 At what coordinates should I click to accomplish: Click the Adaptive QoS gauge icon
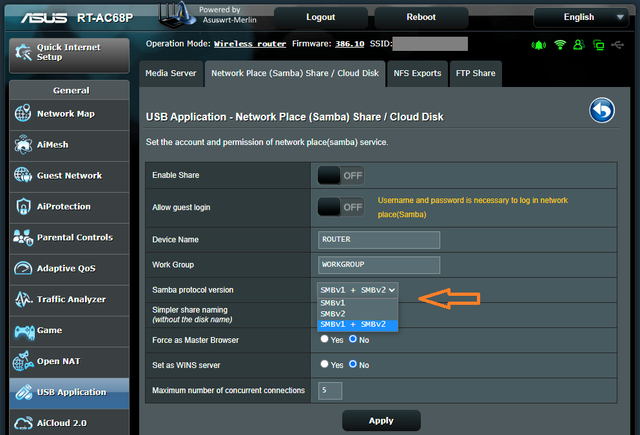coord(23,268)
